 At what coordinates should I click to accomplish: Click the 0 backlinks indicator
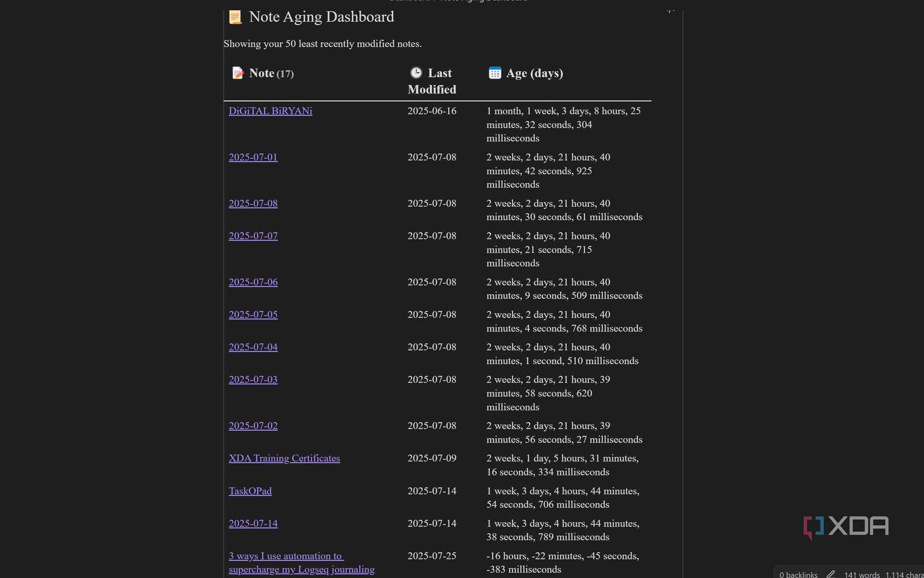pyautogui.click(x=798, y=575)
